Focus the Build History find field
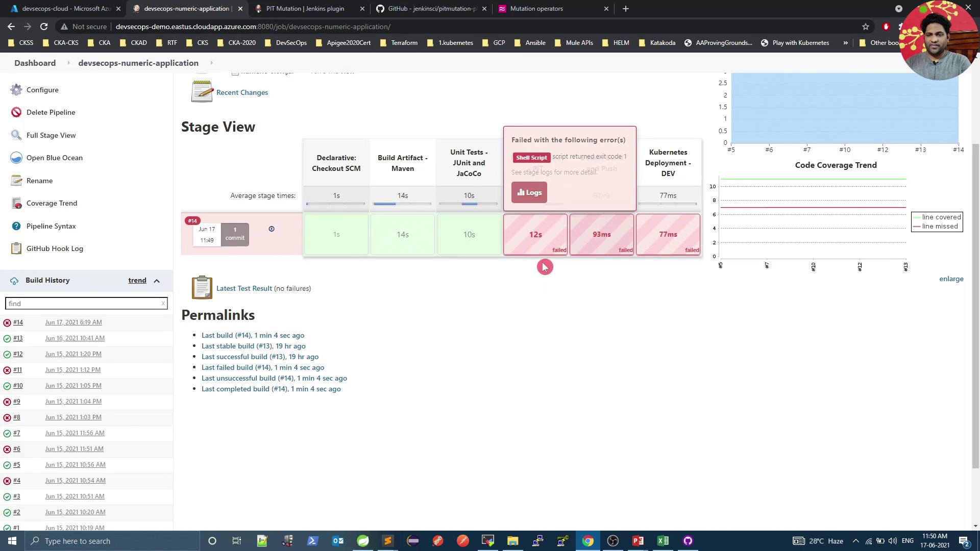Viewport: 980px width, 551px height. pos(84,304)
